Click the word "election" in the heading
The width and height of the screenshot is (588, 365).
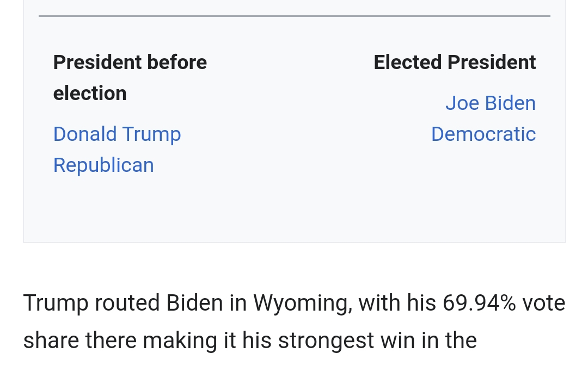[x=90, y=94]
